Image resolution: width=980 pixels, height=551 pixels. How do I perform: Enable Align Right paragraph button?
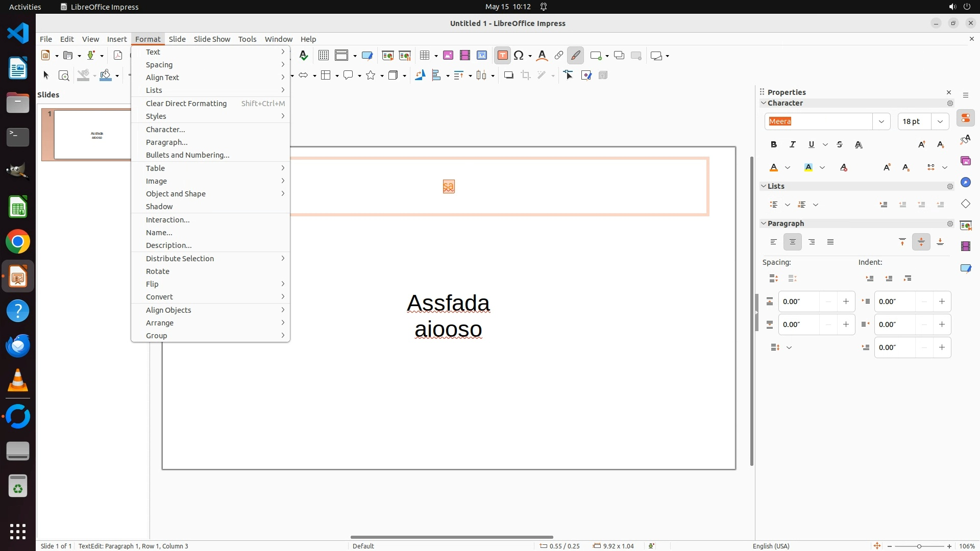tap(812, 242)
